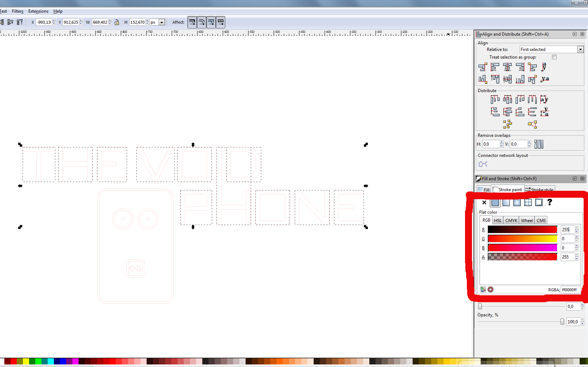
Task: Center objects on horizontal axis
Action: tap(507, 79)
